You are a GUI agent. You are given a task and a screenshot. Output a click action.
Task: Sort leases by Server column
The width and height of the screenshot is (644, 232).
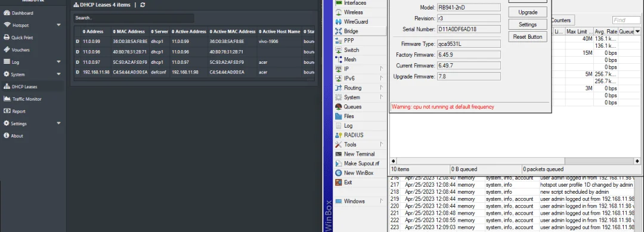pos(160,32)
